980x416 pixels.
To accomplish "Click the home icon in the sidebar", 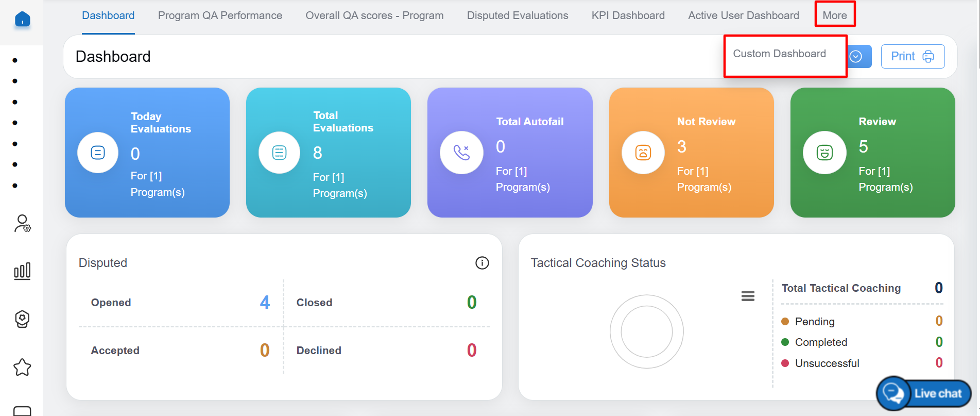I will coord(22,20).
